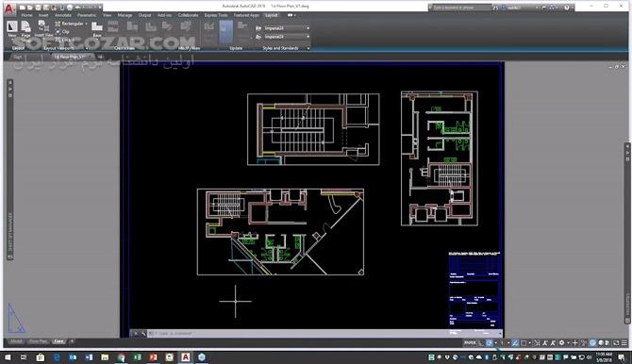This screenshot has width=632, height=364.
Task: Select the Core layout tab
Action: 58,341
